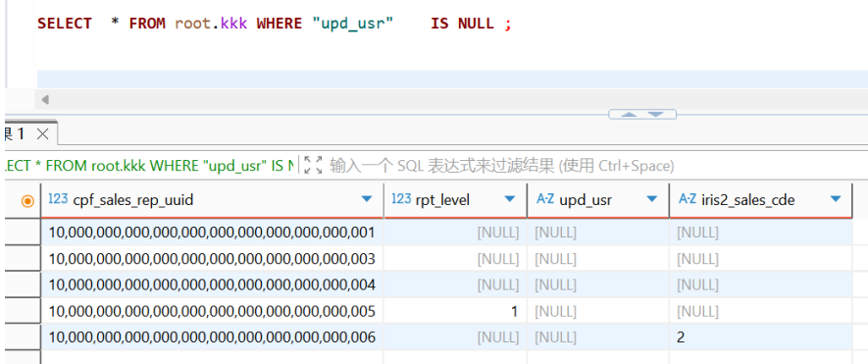The height and width of the screenshot is (364, 868).
Task: Click the panel maximize up arrow on splitter
Action: (x=629, y=114)
